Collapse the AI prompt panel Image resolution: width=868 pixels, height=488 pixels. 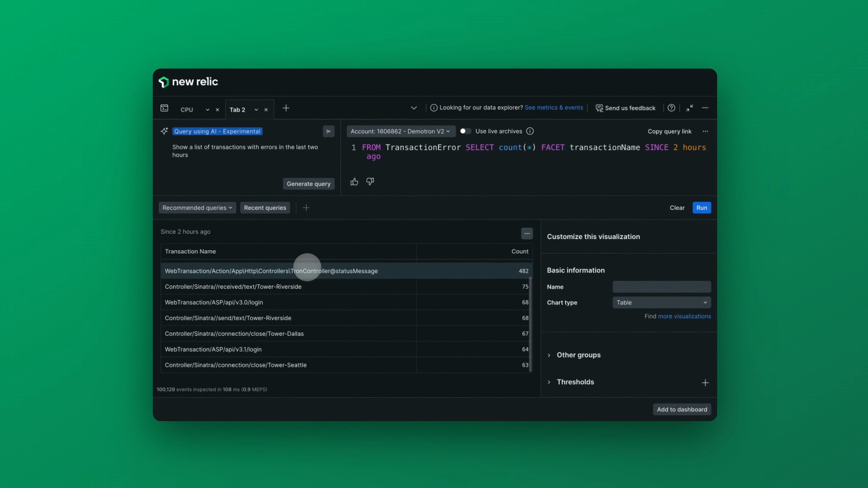coord(329,131)
